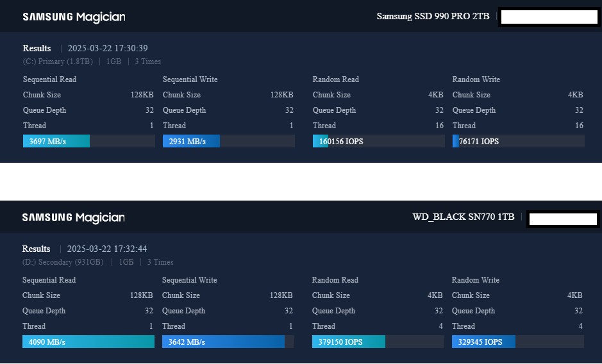602x364 pixels.
Task: Select the 4090 MB/s sequential read bar
Action: tap(88, 342)
